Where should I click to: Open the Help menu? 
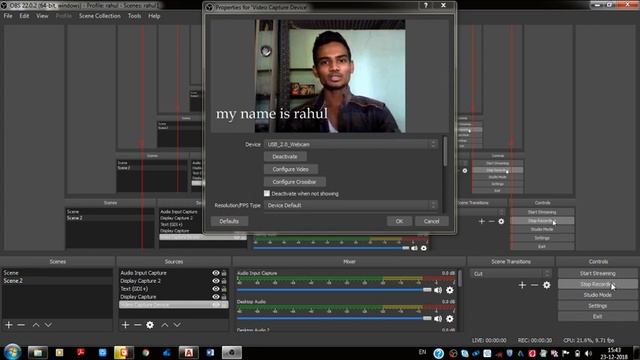point(154,16)
